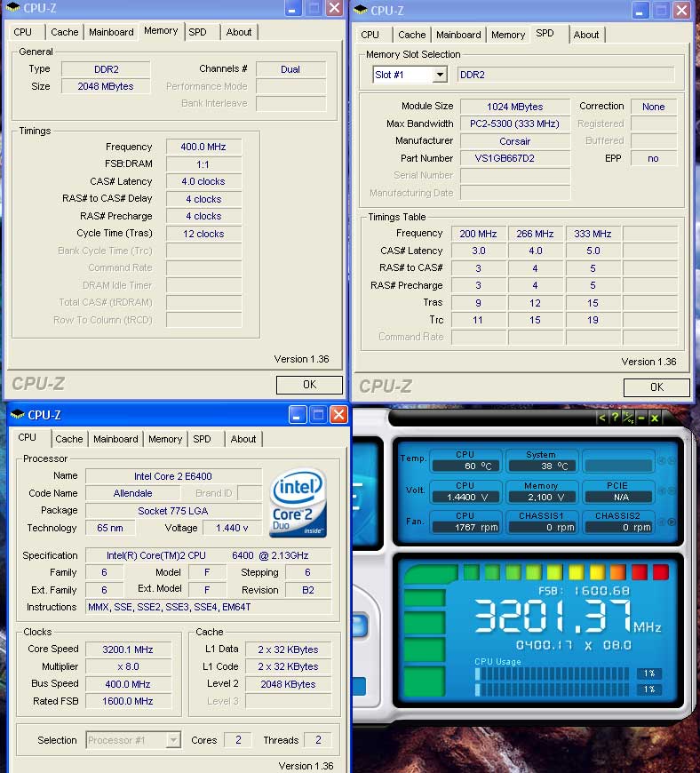The width and height of the screenshot is (700, 773).
Task: Close the CPU-Z processor window
Action: click(339, 415)
